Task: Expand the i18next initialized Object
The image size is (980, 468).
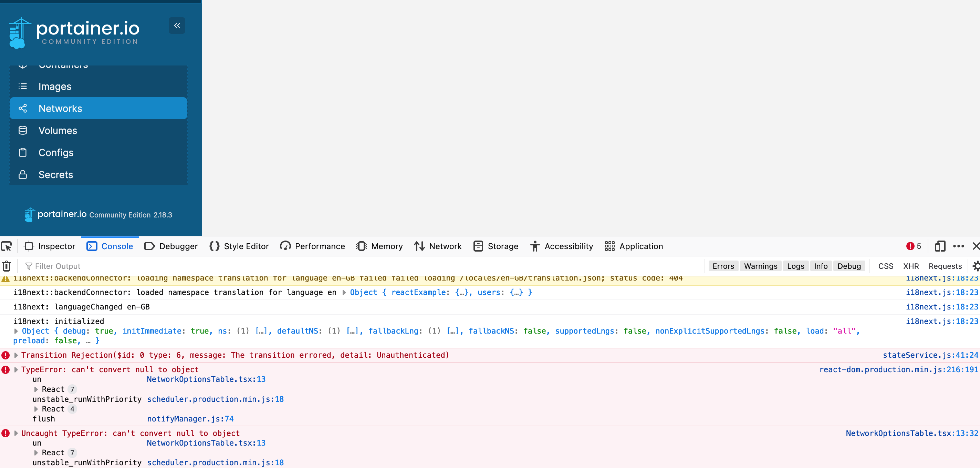Action: (16, 331)
